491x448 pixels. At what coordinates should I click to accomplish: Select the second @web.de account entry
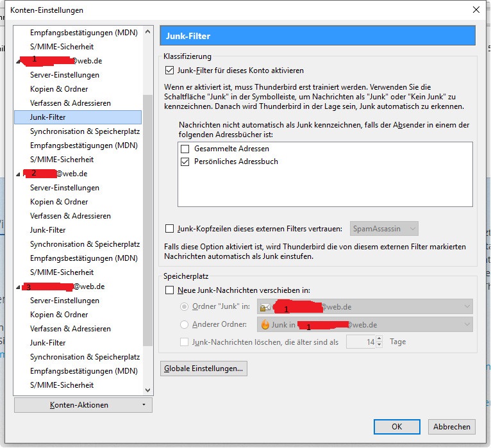tap(56, 174)
